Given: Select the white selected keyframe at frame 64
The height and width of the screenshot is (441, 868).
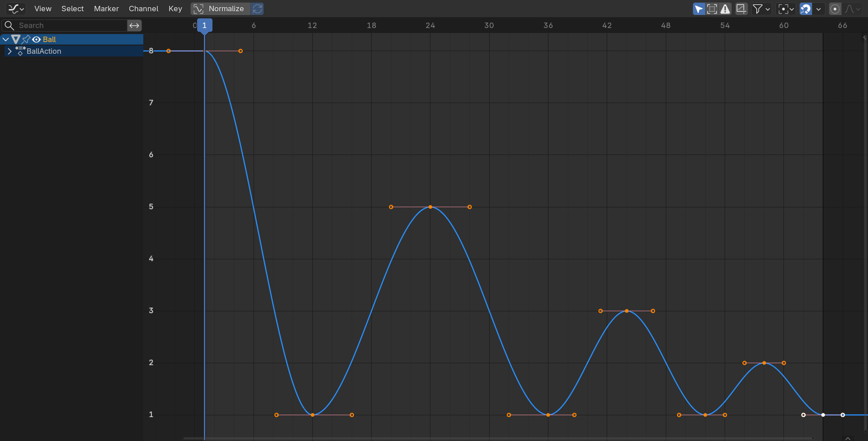Looking at the screenshot, I should pos(823,415).
